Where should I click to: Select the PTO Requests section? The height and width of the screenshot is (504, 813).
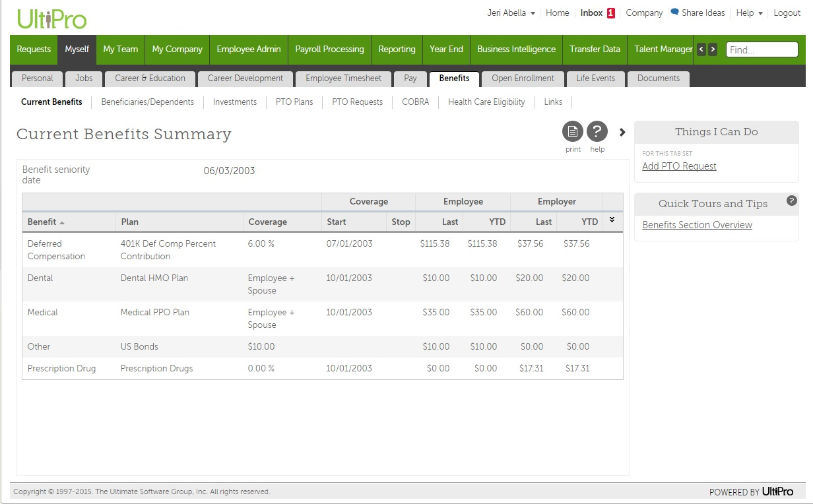(x=357, y=102)
